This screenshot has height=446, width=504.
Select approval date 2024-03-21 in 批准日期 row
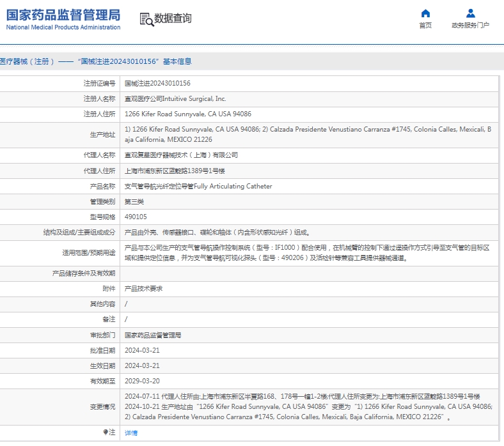(x=142, y=350)
